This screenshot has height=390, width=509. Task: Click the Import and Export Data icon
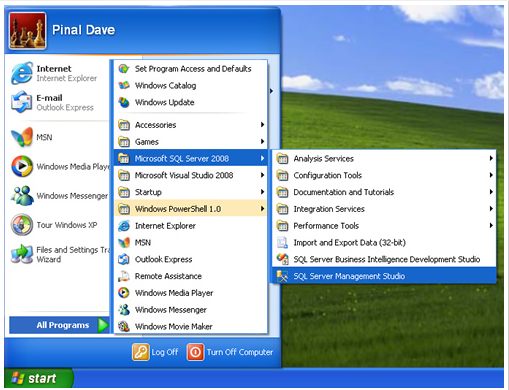(283, 243)
